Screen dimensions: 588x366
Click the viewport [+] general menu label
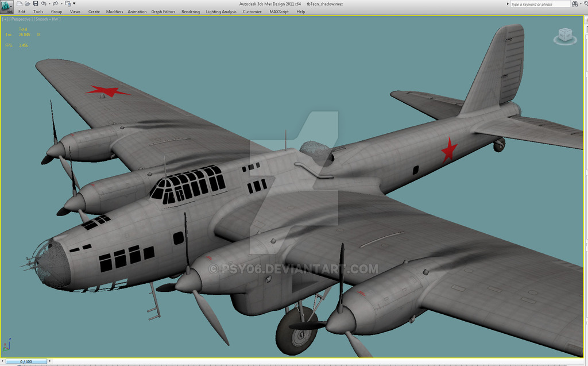tap(6, 19)
